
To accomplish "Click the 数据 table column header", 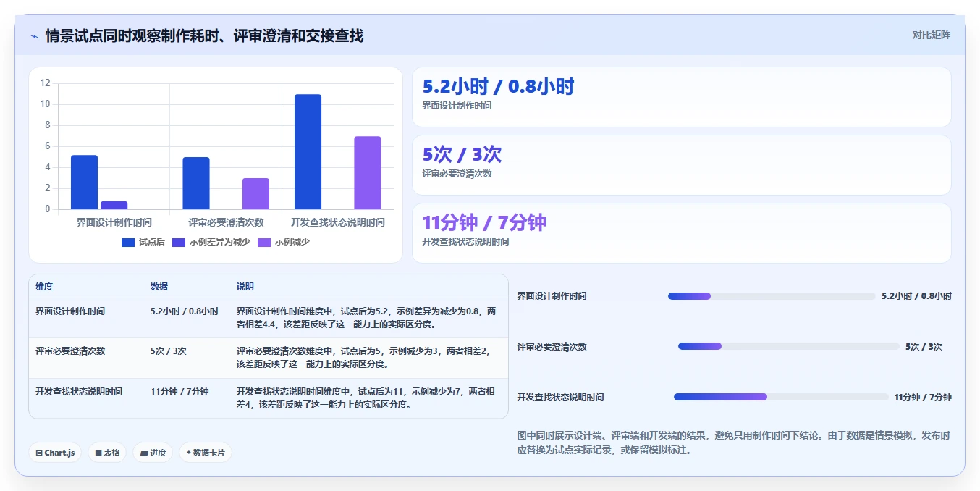I will pos(159,287).
